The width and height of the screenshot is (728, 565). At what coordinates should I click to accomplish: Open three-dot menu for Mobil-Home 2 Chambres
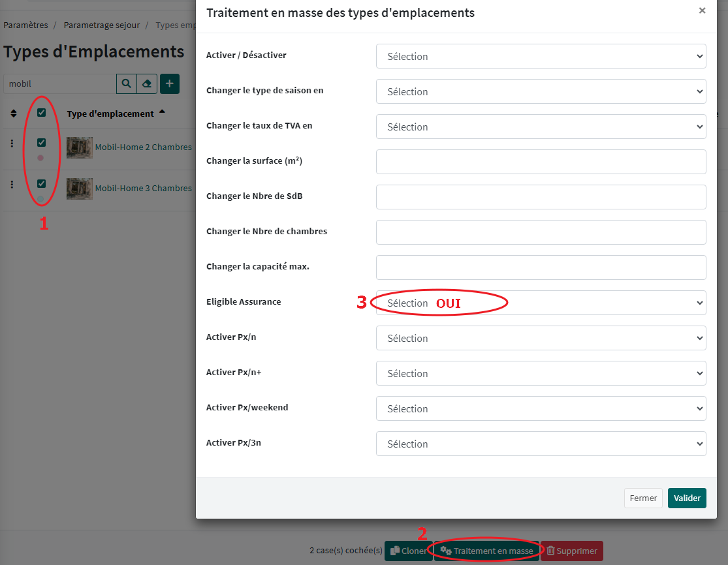(x=12, y=144)
